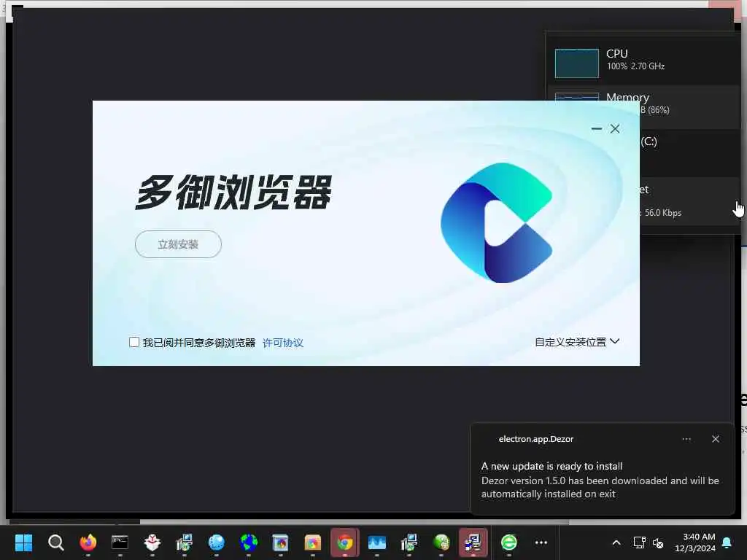Switch to Google Chrome in the taskbar
Image resolution: width=747 pixels, height=560 pixels.
345,542
